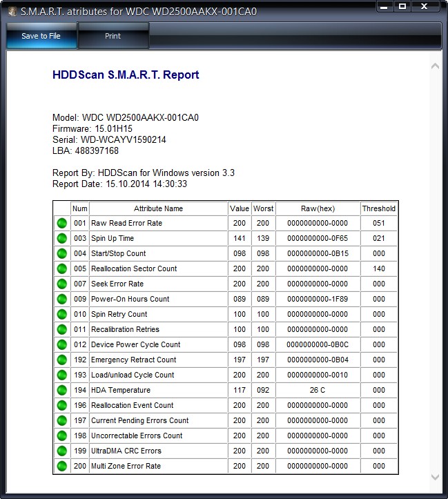
Task: Click green status icon for UltraDMA CRC Errors
Action: 62,451
